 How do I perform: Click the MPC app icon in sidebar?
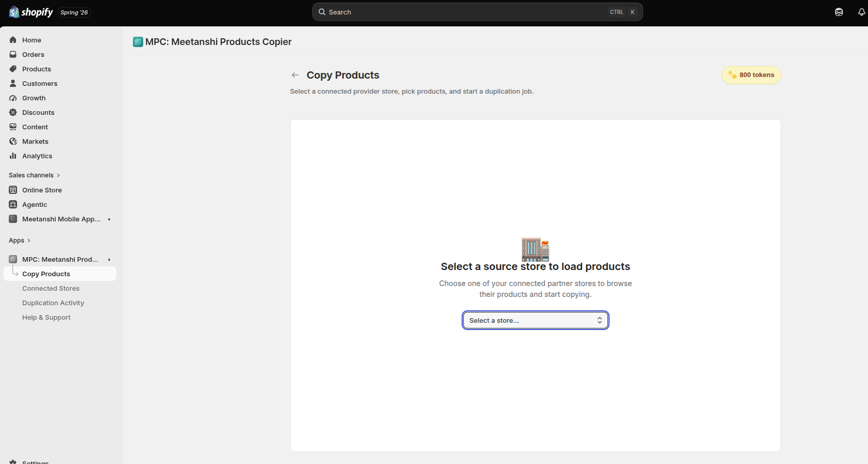tap(13, 259)
